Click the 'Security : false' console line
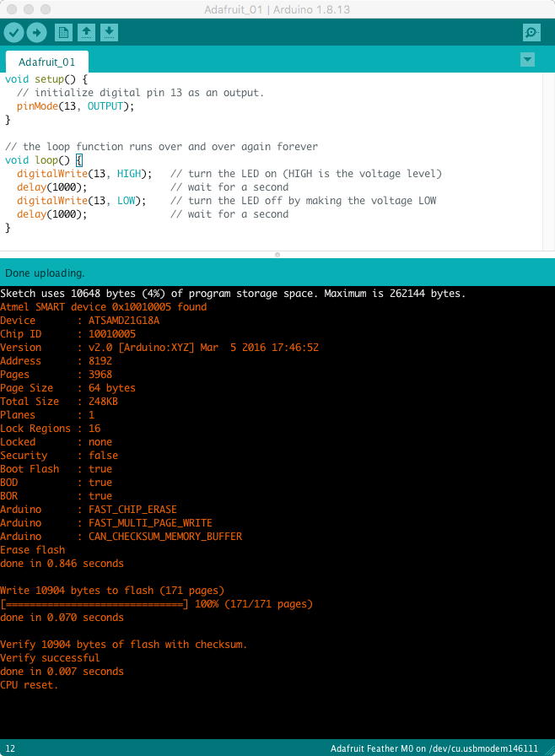 59,455
